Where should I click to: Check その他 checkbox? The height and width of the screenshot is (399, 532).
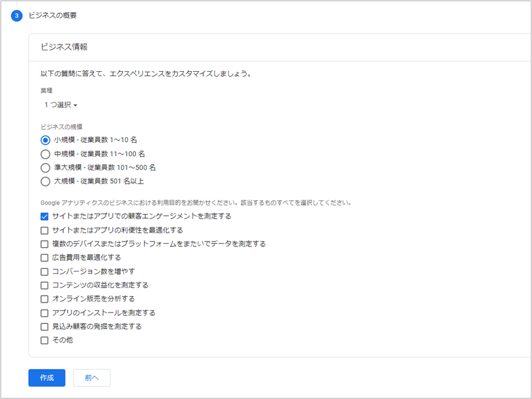[45, 340]
